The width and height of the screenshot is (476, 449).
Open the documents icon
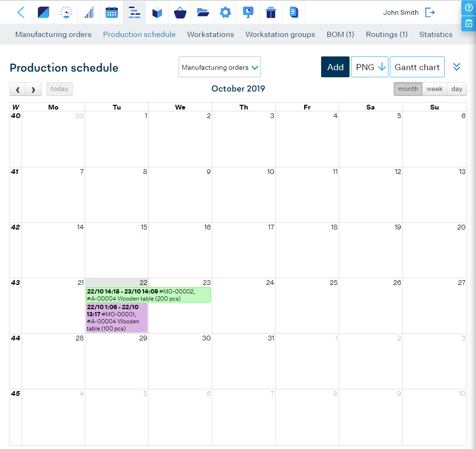(294, 12)
